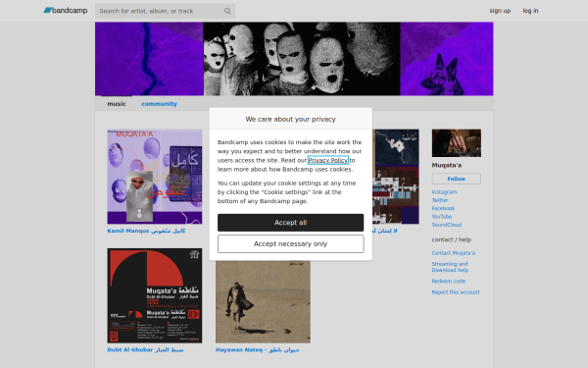Open the Dubt Al Ghubar album cover
The image size is (588, 368).
155,295
